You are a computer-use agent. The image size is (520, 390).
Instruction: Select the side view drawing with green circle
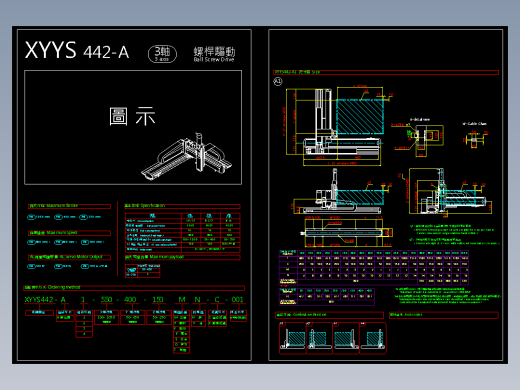(448, 191)
